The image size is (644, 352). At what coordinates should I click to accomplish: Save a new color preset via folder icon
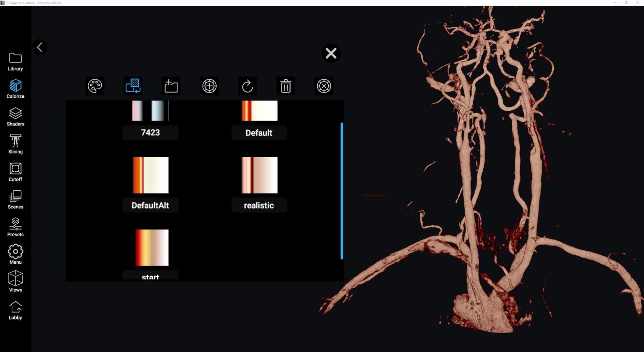171,86
